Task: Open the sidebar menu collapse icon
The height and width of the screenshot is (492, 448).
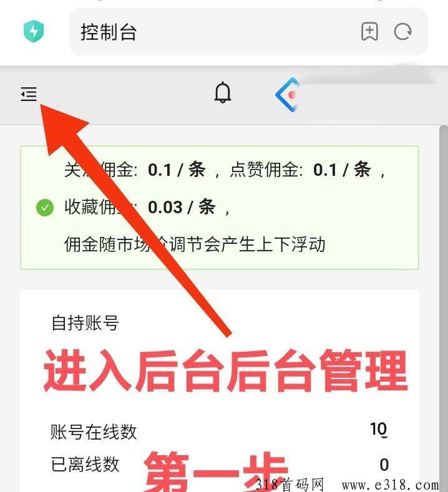Action: pyautogui.click(x=29, y=94)
